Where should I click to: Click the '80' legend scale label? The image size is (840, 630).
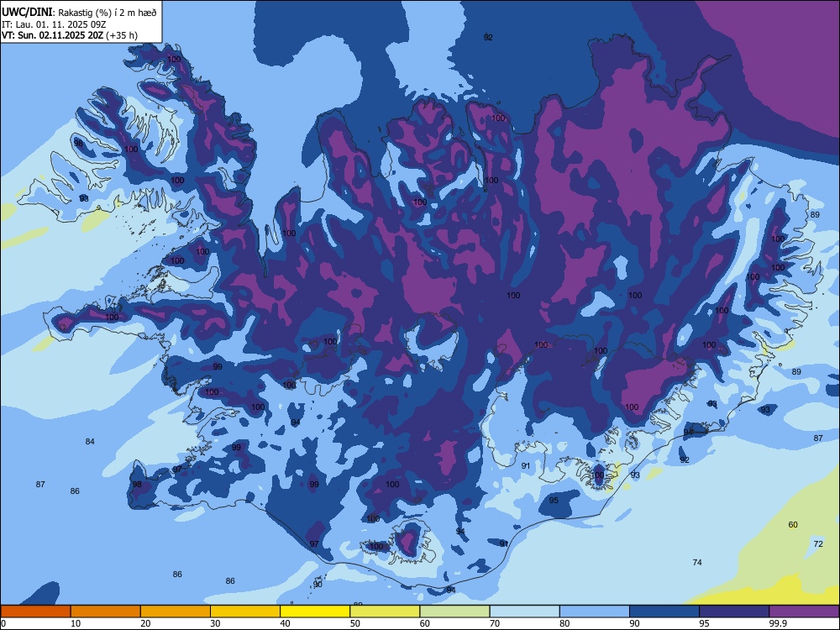pyautogui.click(x=564, y=623)
